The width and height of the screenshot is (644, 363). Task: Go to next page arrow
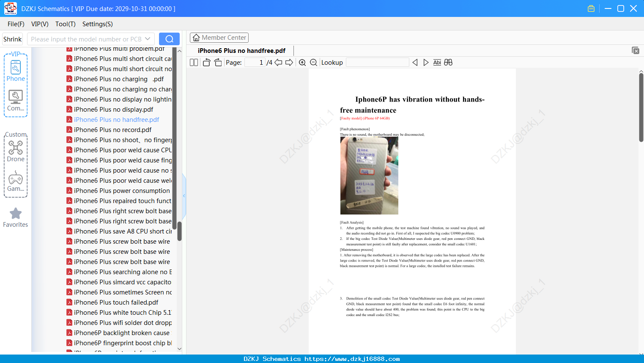(x=289, y=63)
